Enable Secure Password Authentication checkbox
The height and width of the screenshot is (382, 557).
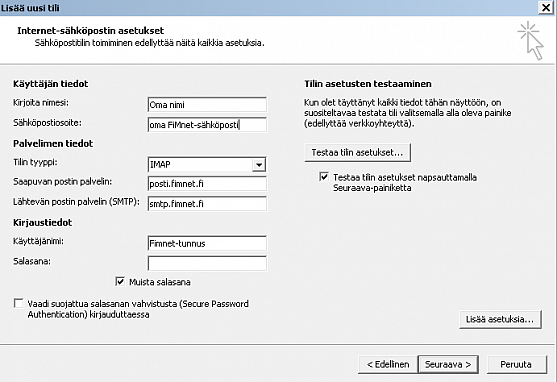coord(18,303)
